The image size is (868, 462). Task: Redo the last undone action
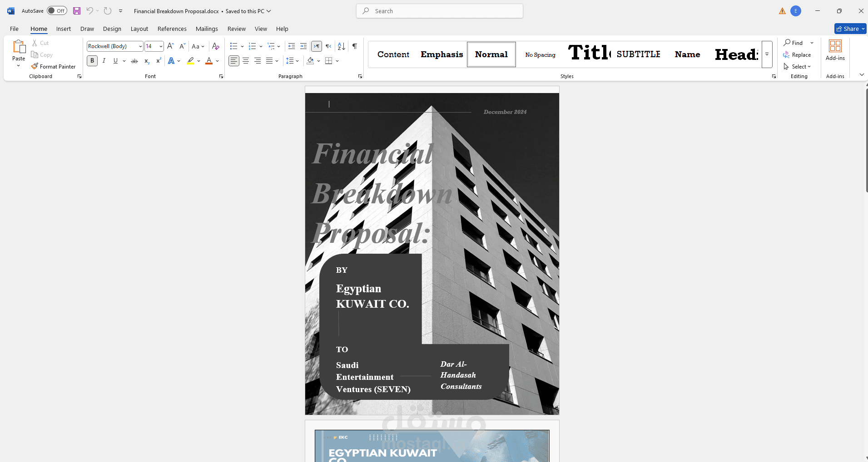pyautogui.click(x=108, y=11)
